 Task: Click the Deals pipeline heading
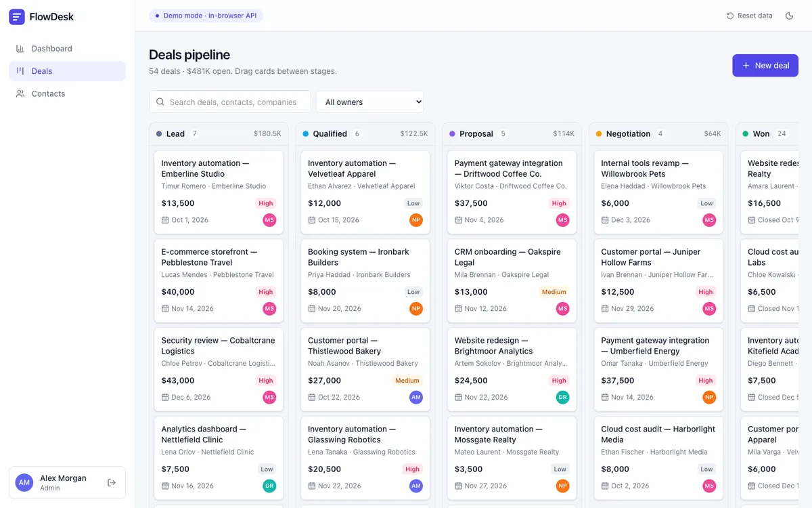[189, 55]
